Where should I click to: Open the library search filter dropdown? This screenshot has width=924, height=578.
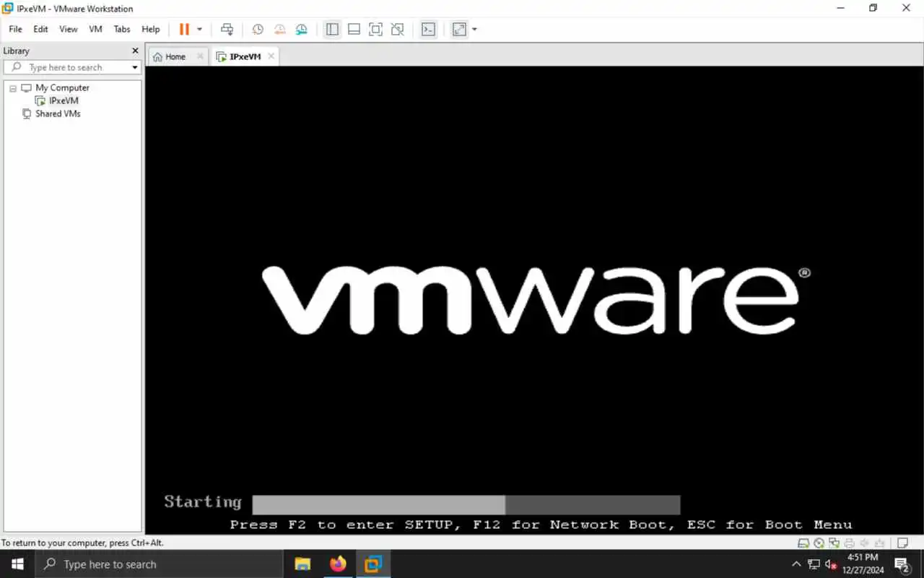point(134,67)
